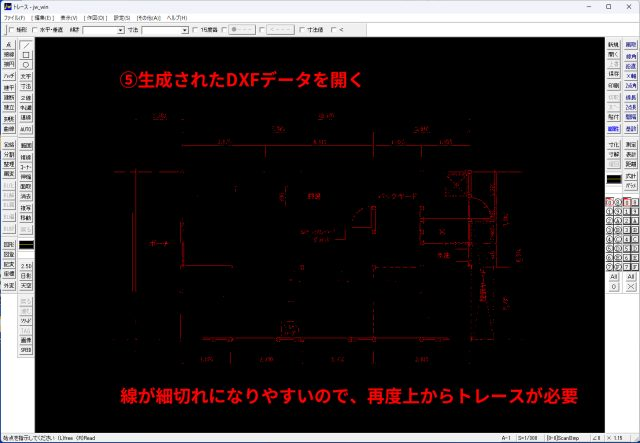Open the ファイル(F) menu
This screenshot has width=640, height=443.
click(x=14, y=18)
